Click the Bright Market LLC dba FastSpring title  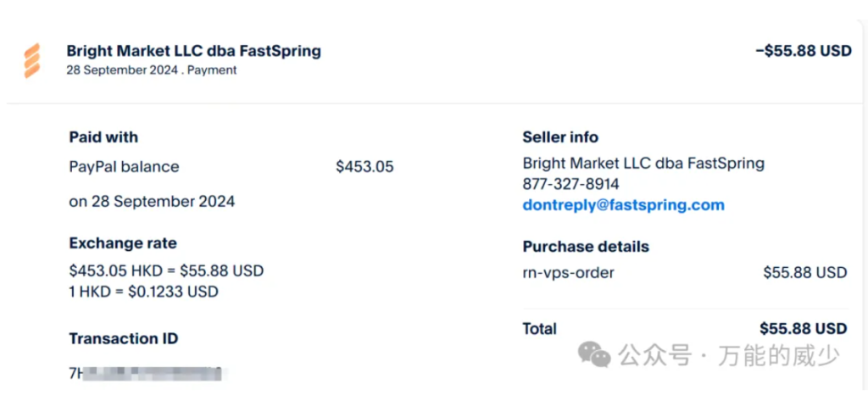[194, 51]
